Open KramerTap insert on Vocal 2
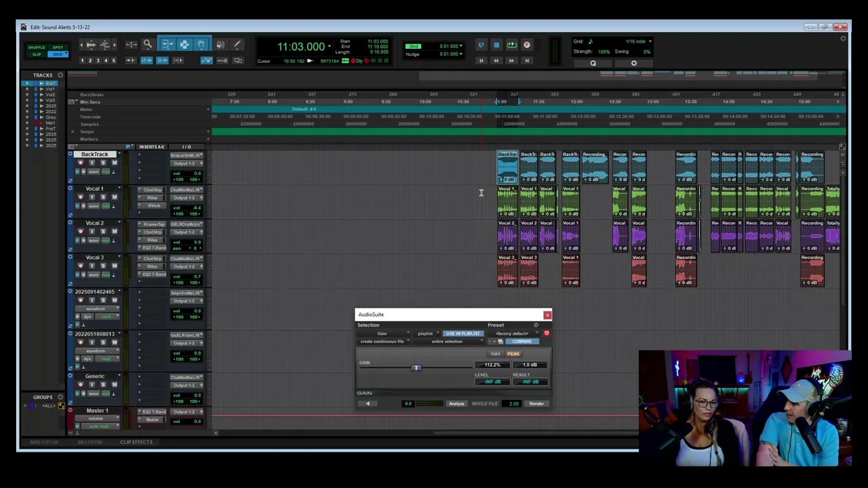Viewport: 868px width, 488px height. [153, 224]
